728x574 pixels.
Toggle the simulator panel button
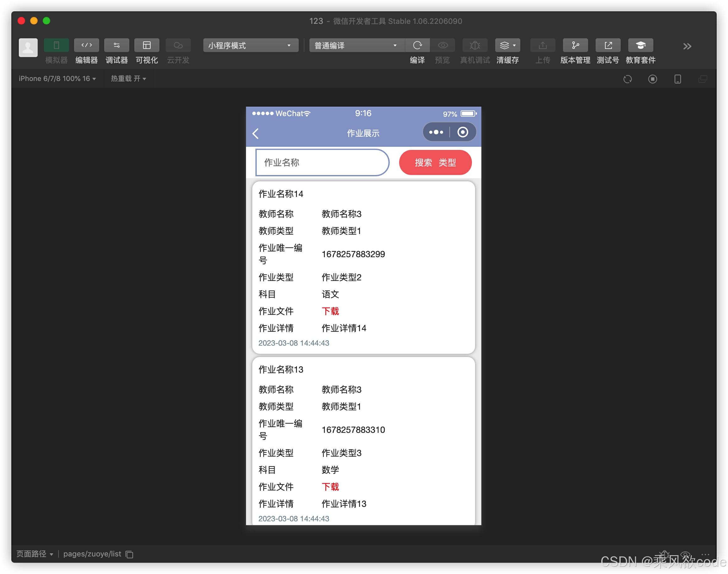click(x=56, y=45)
